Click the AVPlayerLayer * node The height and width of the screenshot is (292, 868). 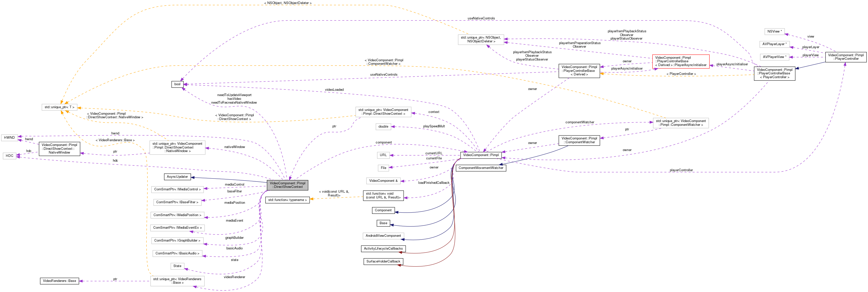tap(775, 44)
